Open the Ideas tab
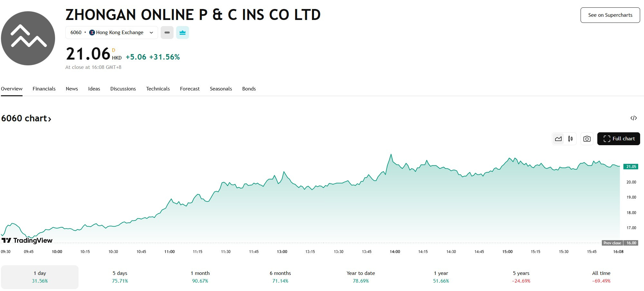The width and height of the screenshot is (644, 291). coord(94,89)
